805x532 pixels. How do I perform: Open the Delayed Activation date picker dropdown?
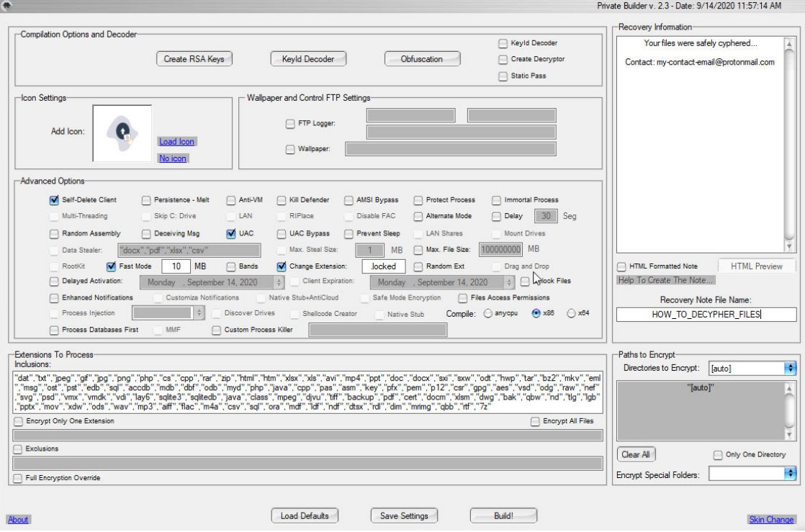coord(280,283)
